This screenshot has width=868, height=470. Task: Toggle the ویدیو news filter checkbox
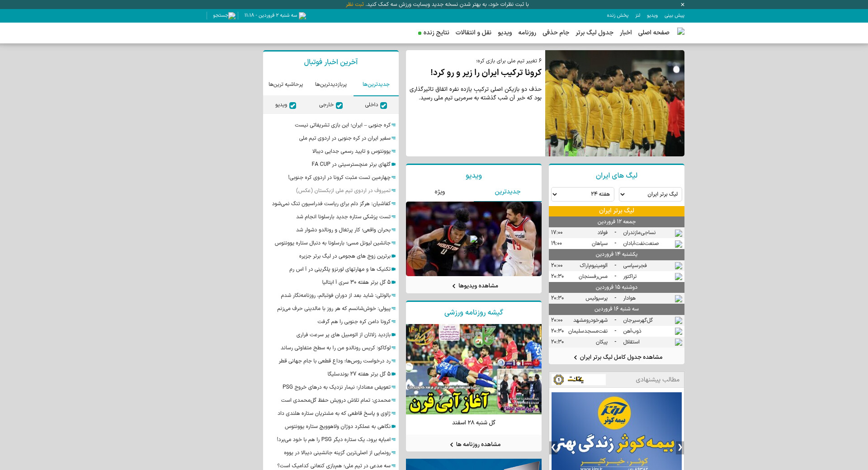[292, 105]
